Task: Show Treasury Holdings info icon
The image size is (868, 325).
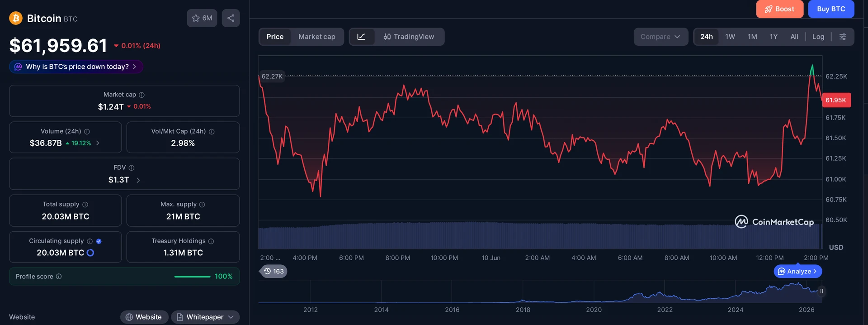Action: click(x=211, y=241)
